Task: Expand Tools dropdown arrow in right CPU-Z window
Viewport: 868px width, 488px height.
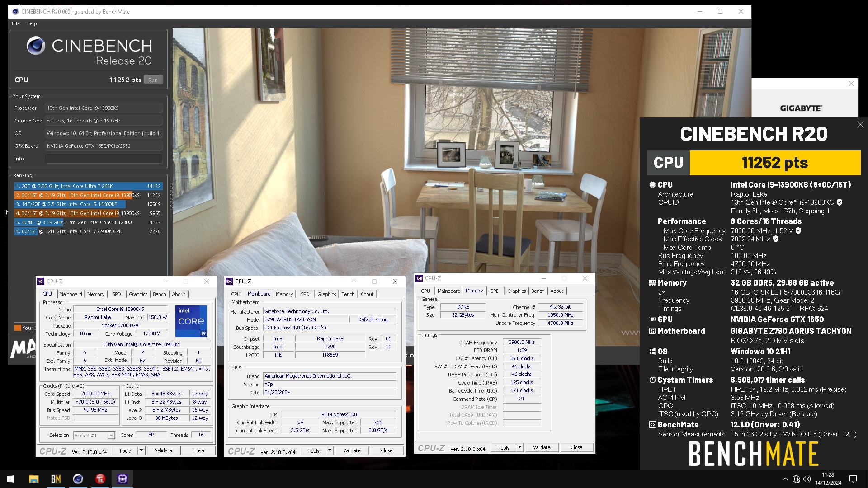Action: pyautogui.click(x=519, y=447)
